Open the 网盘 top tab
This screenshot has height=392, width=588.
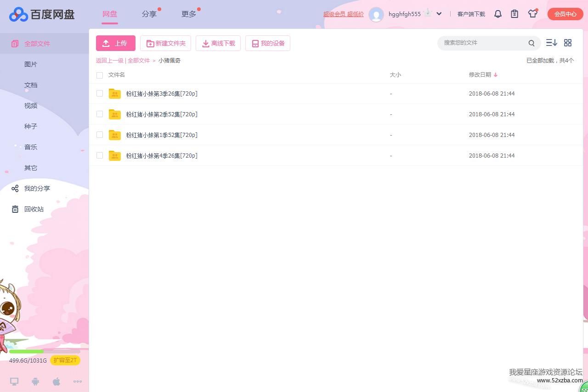110,14
